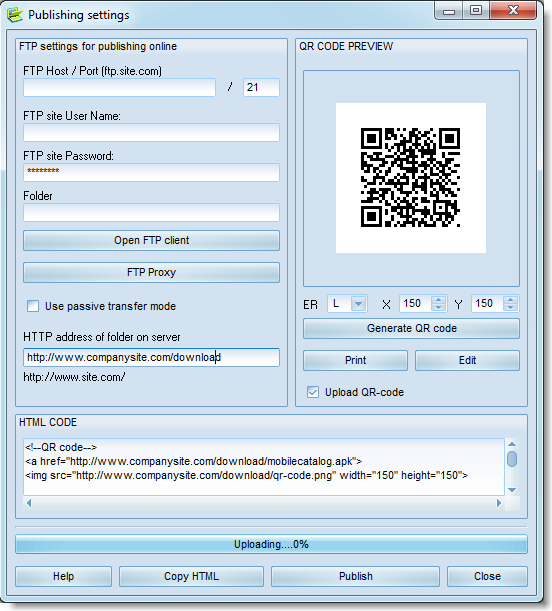Open the ER error correction dropdown

(358, 304)
